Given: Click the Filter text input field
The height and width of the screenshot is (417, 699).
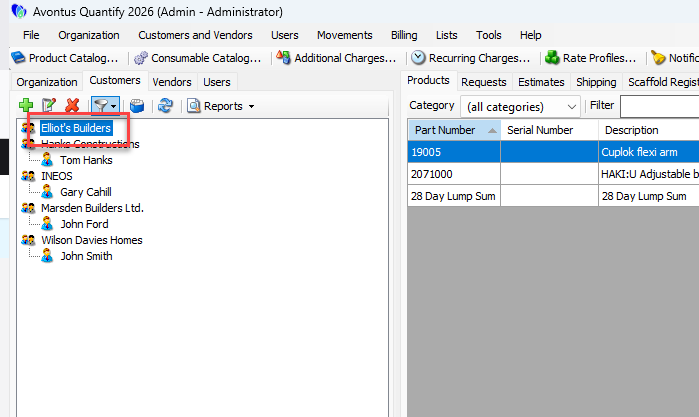Looking at the screenshot, I should (659, 107).
